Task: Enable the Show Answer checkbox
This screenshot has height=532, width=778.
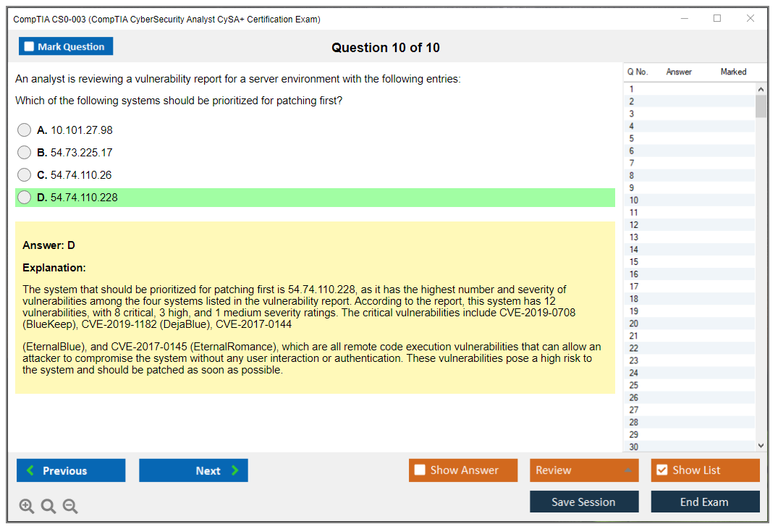Action: (420, 470)
